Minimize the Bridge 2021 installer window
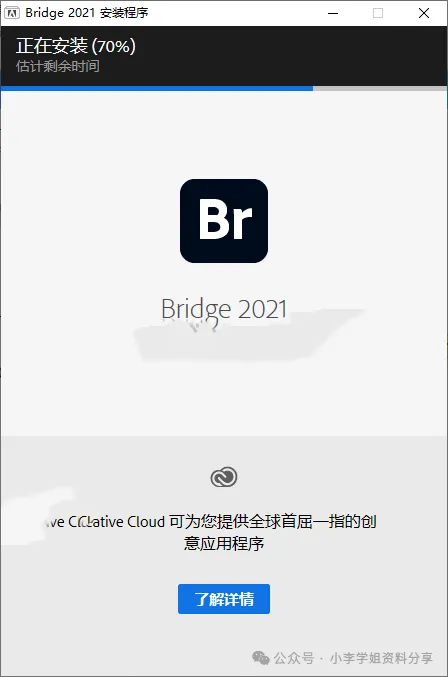448x677 pixels. coord(333,13)
